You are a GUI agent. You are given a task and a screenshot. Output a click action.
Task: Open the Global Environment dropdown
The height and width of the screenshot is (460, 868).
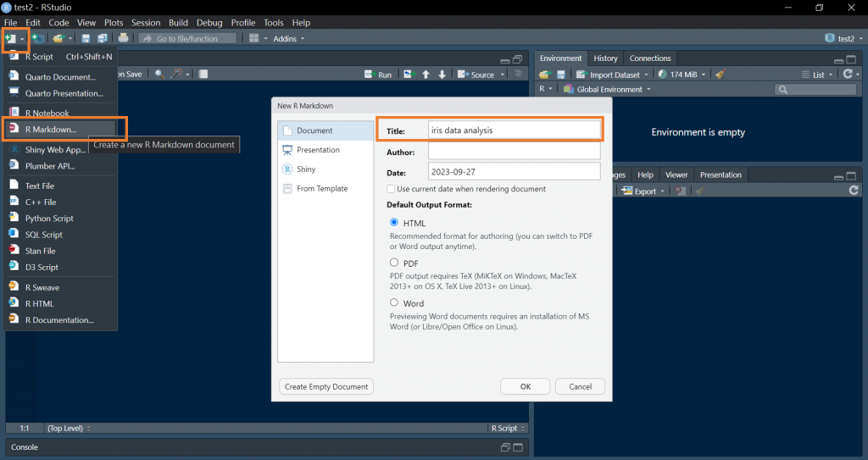coord(607,89)
